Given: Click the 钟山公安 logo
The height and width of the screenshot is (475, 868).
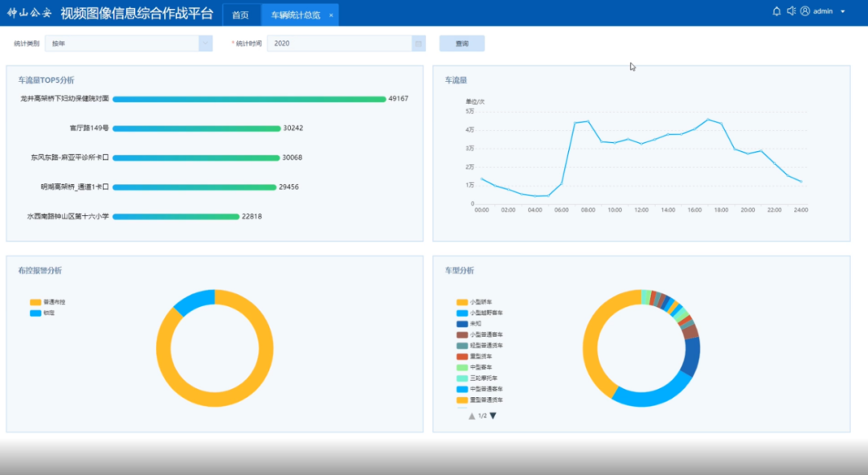Looking at the screenshot, I should 29,13.
